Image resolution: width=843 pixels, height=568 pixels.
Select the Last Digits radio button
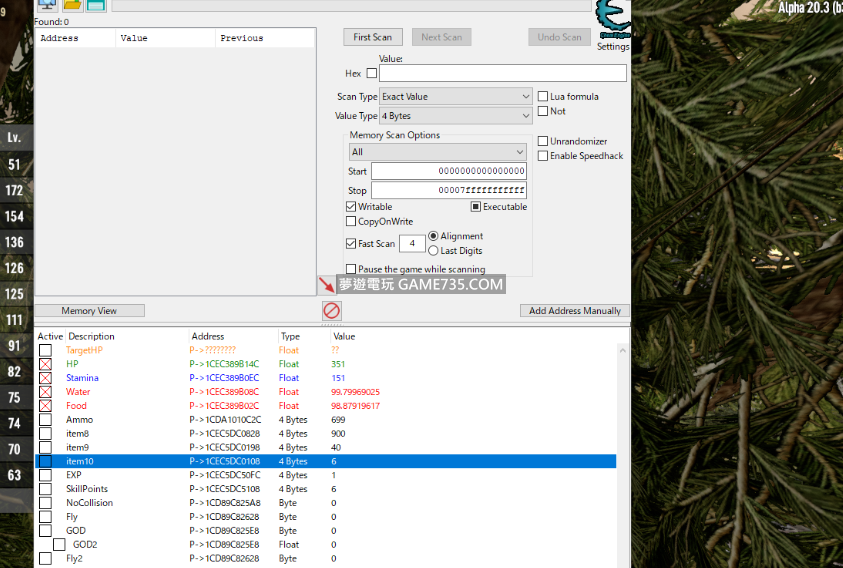click(x=434, y=251)
